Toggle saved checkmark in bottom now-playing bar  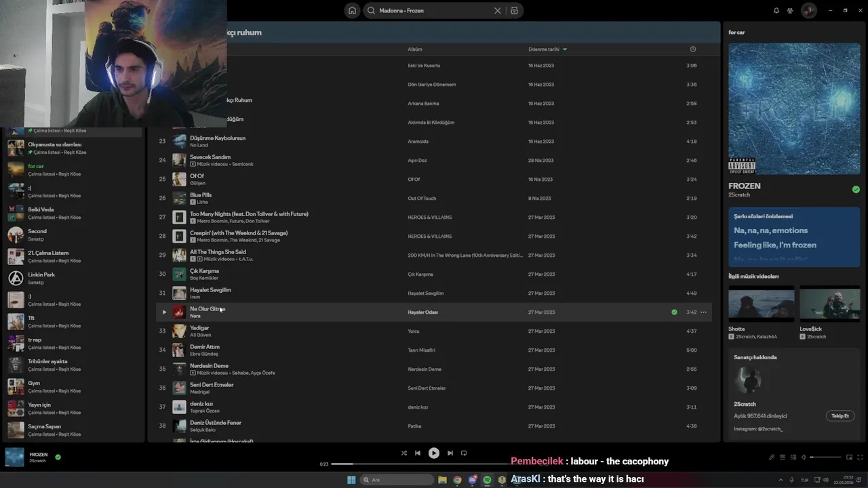click(x=58, y=457)
